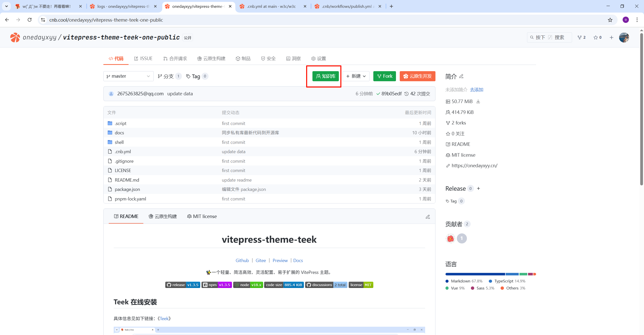Click the 云原生开发 button
This screenshot has width=644, height=335.
click(418, 76)
